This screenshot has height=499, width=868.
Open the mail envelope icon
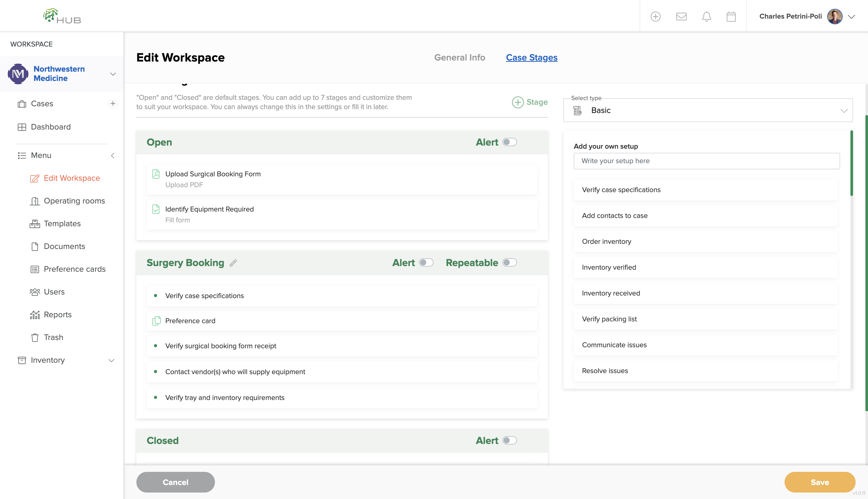(681, 17)
